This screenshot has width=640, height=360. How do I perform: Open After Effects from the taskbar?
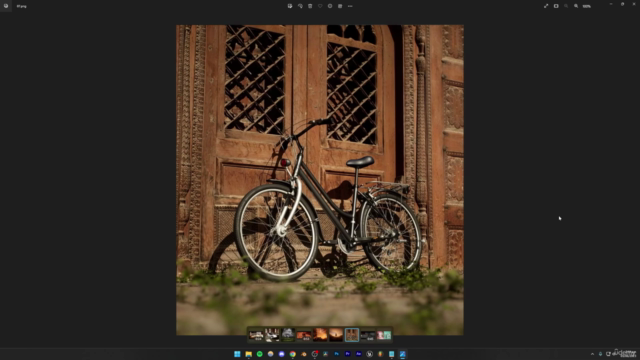click(359, 354)
